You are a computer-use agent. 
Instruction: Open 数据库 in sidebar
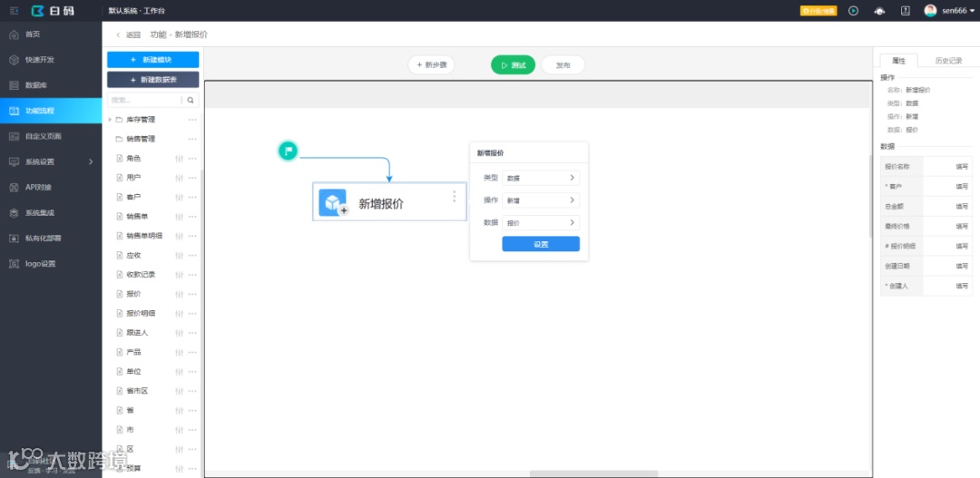click(51, 85)
